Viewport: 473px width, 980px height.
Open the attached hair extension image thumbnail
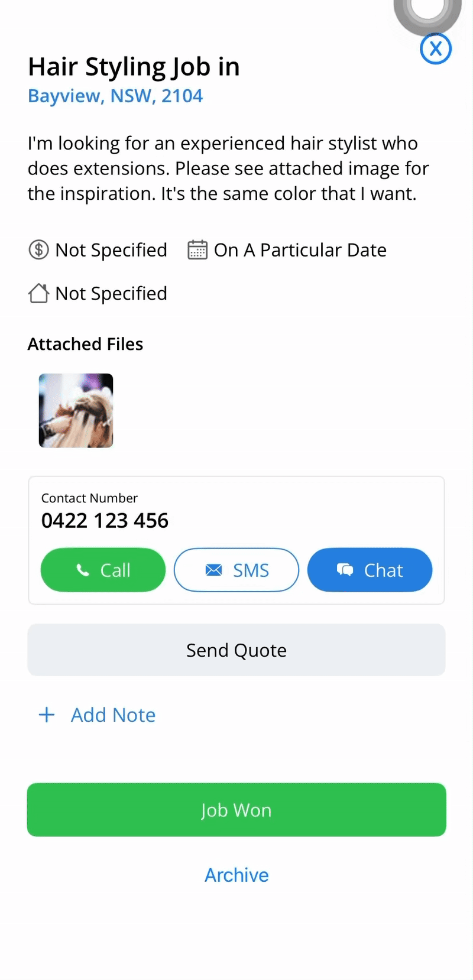coord(76,411)
